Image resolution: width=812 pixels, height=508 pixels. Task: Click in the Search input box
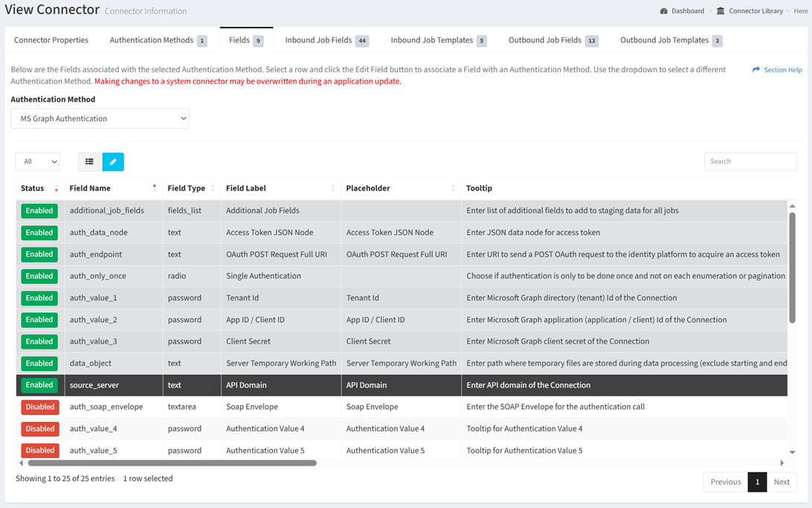(750, 161)
